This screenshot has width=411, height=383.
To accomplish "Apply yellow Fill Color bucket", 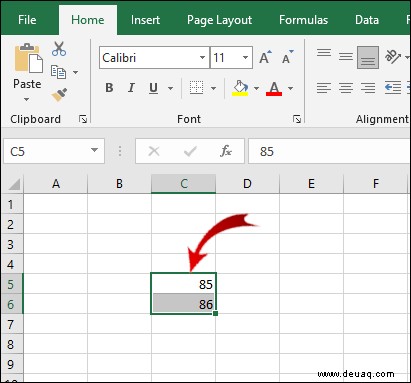I will tap(240, 88).
